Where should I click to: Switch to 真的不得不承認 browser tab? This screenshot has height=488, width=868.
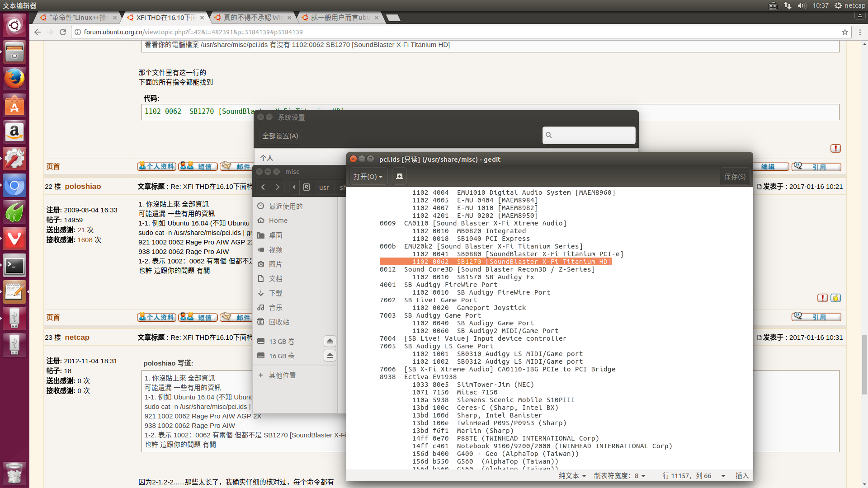pos(253,18)
